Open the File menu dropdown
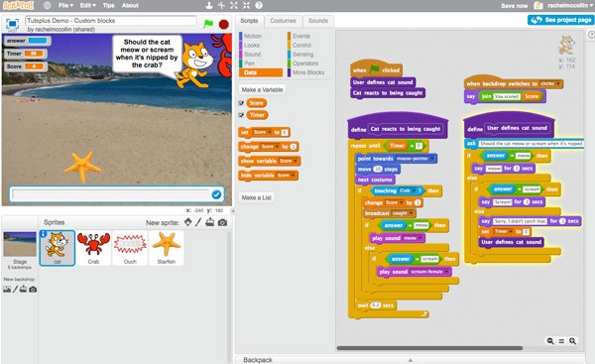The height and width of the screenshot is (364, 595). [x=65, y=5]
